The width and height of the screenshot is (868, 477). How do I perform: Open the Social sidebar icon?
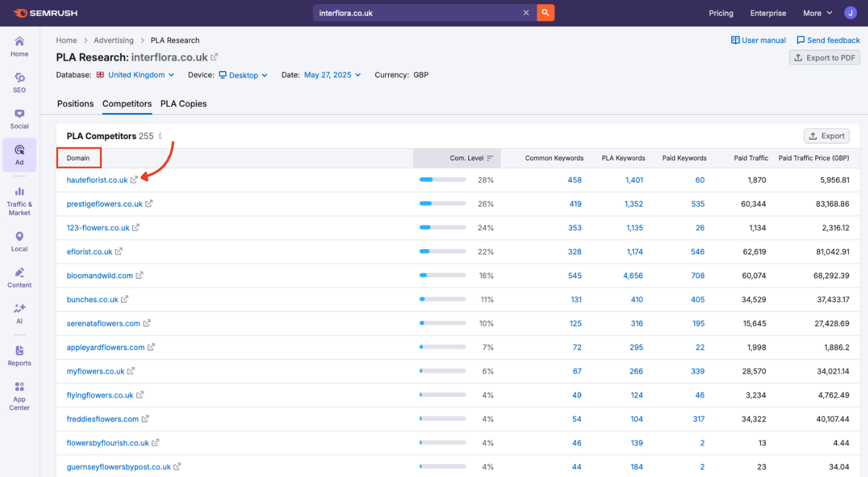pyautogui.click(x=19, y=118)
